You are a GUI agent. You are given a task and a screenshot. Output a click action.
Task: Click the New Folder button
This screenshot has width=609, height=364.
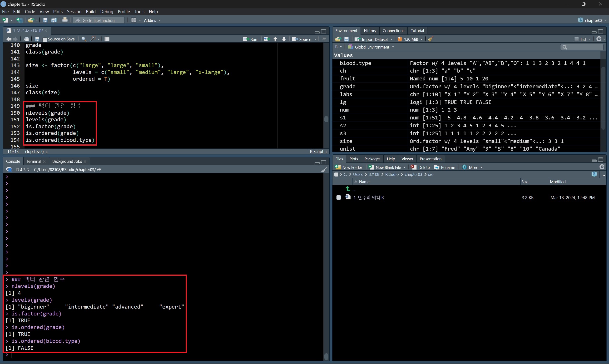349,167
